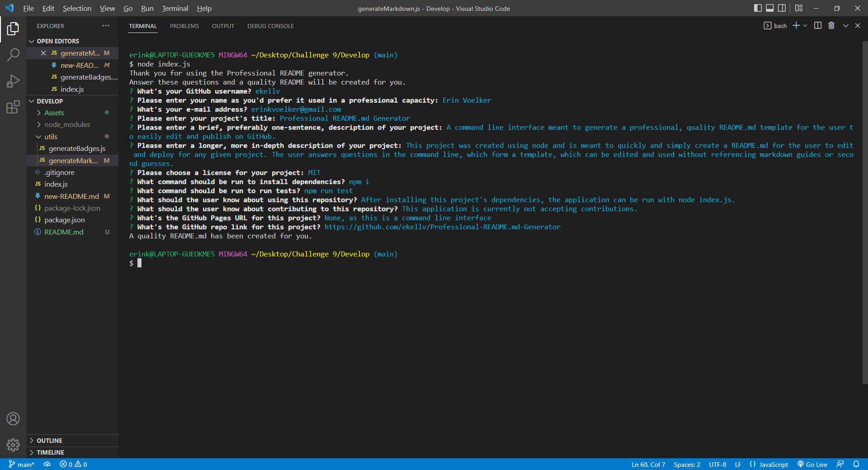Open the terminal profile dropdown arrow

pos(805,25)
